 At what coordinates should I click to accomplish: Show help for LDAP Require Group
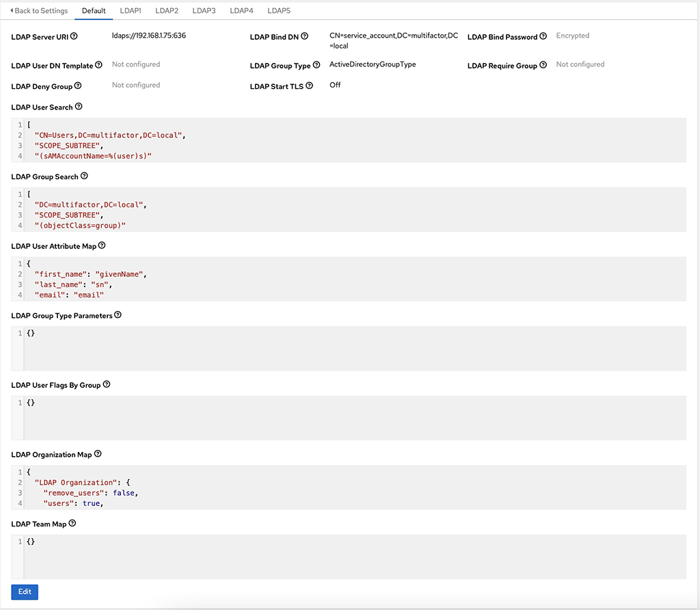543,65
